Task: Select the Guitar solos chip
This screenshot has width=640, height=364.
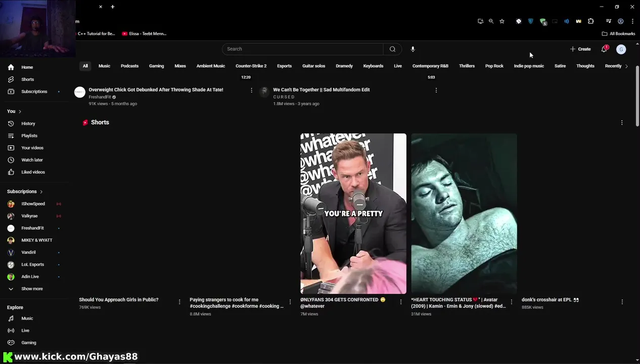Action: [313, 66]
